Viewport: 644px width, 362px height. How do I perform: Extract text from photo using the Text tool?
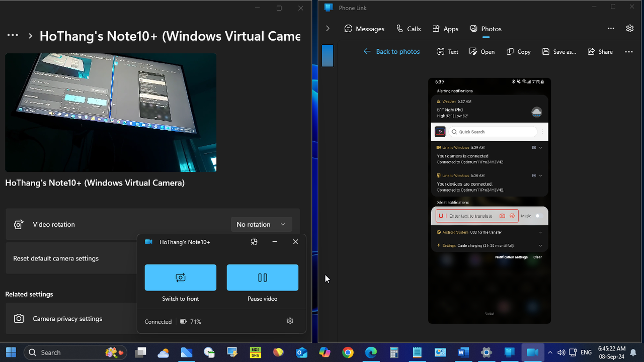(447, 51)
